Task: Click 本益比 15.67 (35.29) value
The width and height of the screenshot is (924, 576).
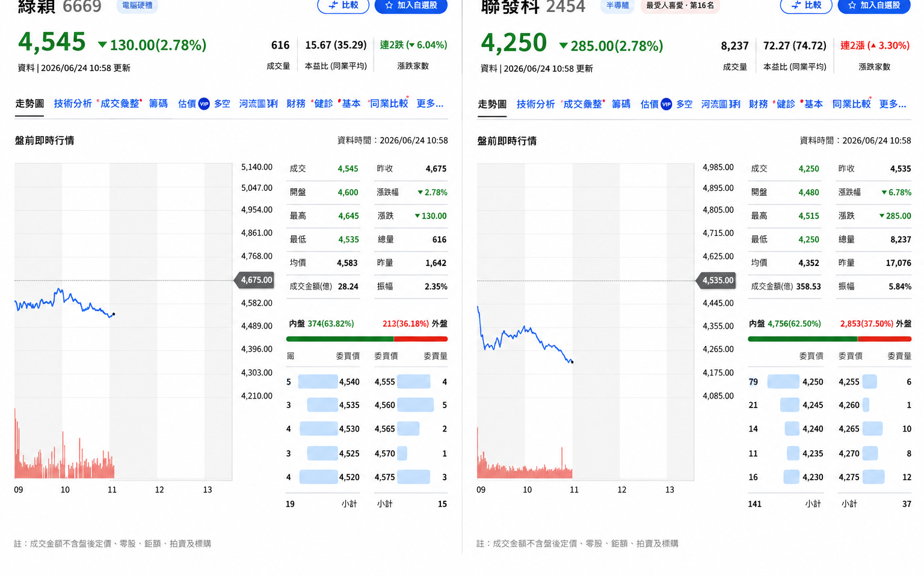Action: [336, 45]
